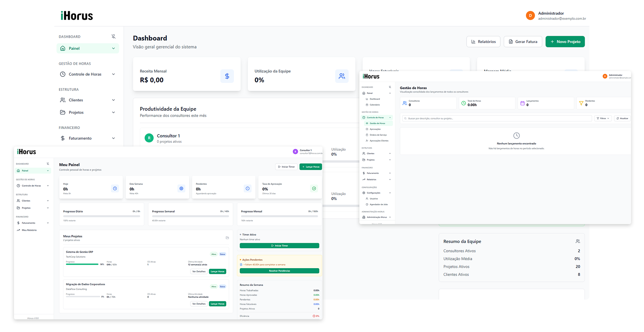The height and width of the screenshot is (332, 644).
Task: Click the iHorus logo in Meu Painel window
Action: click(27, 152)
